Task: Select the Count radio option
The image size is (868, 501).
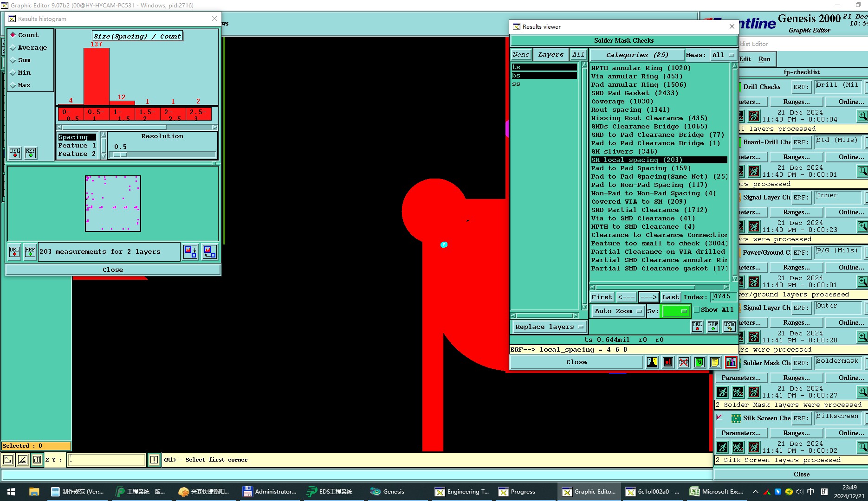Action: [x=24, y=35]
